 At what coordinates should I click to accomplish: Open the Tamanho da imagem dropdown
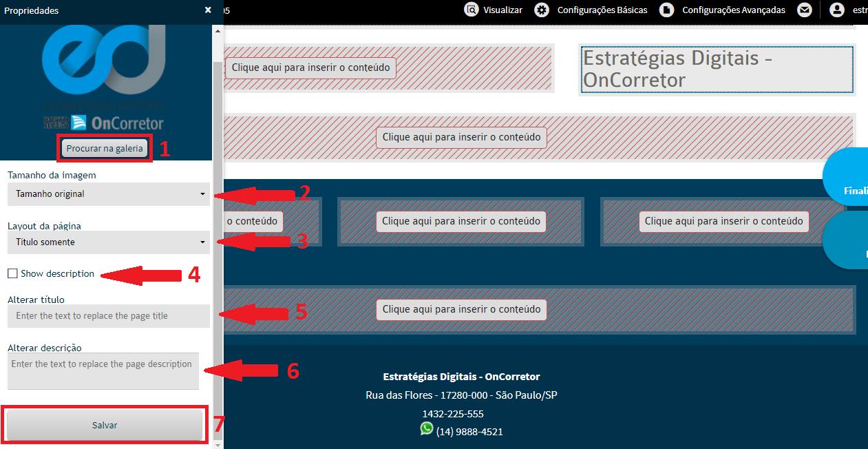click(x=109, y=194)
